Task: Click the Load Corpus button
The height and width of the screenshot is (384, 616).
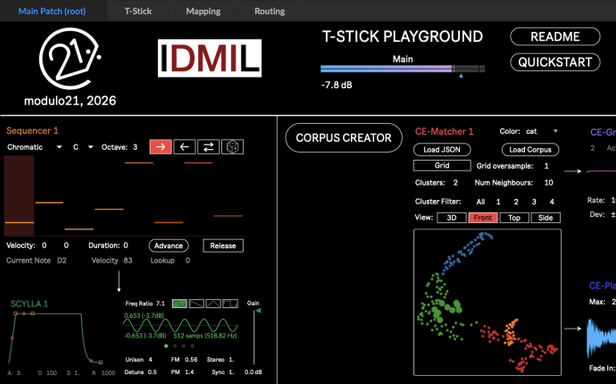Action: tap(530, 150)
